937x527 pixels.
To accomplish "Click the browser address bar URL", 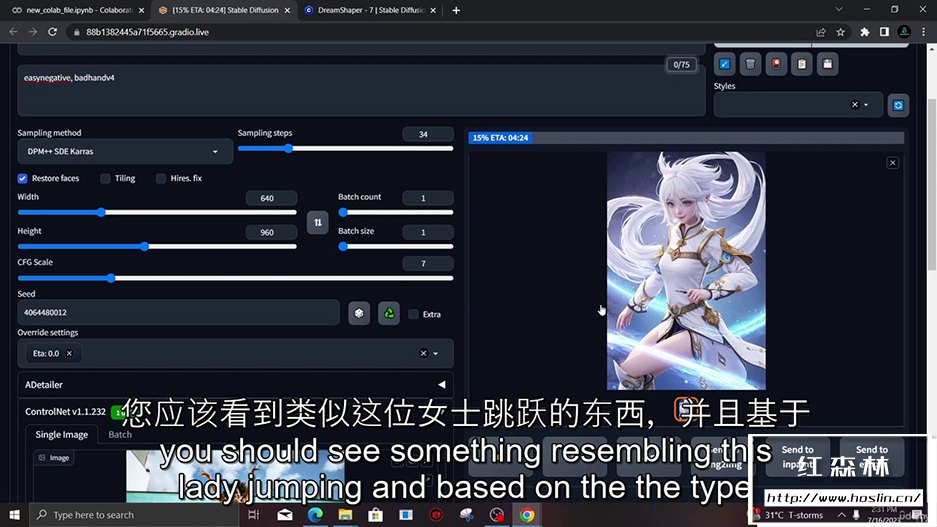I will pos(147,32).
